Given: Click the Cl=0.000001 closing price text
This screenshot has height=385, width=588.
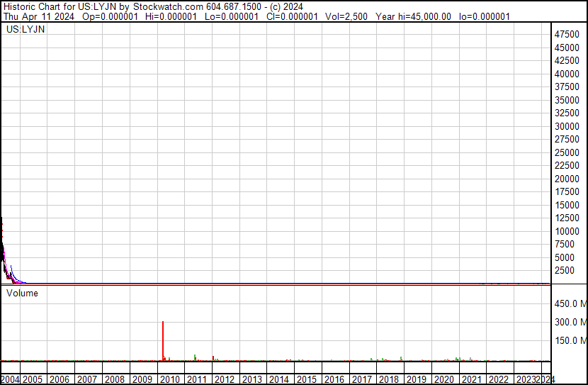Looking at the screenshot, I should [x=292, y=16].
